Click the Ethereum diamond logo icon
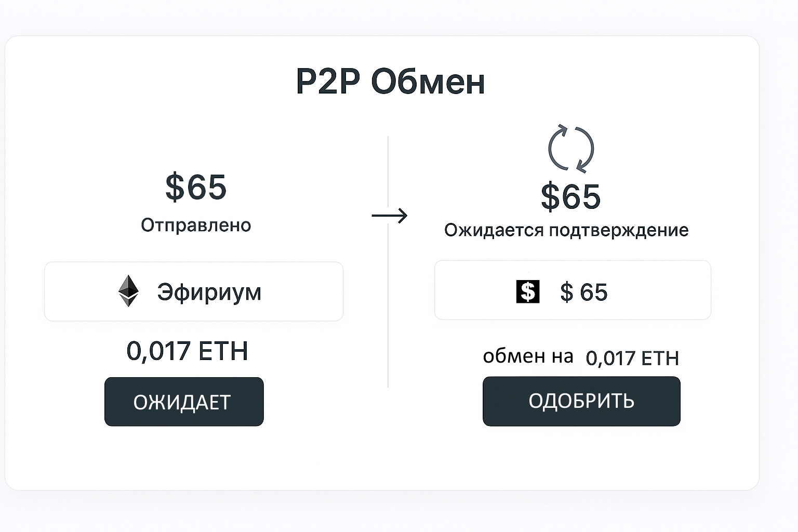This screenshot has width=798, height=532. pyautogui.click(x=128, y=291)
